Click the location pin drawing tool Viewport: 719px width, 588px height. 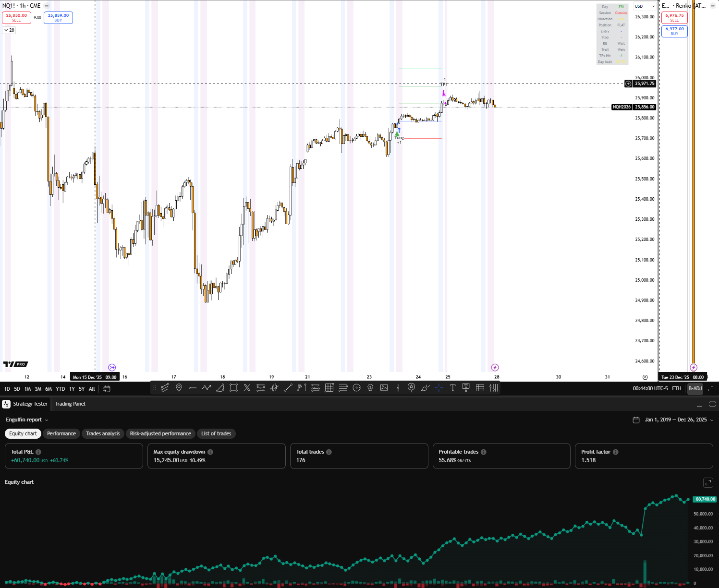tap(179, 388)
